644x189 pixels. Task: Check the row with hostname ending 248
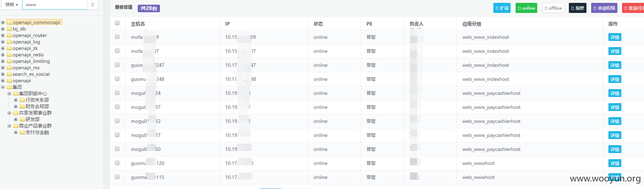(x=117, y=79)
